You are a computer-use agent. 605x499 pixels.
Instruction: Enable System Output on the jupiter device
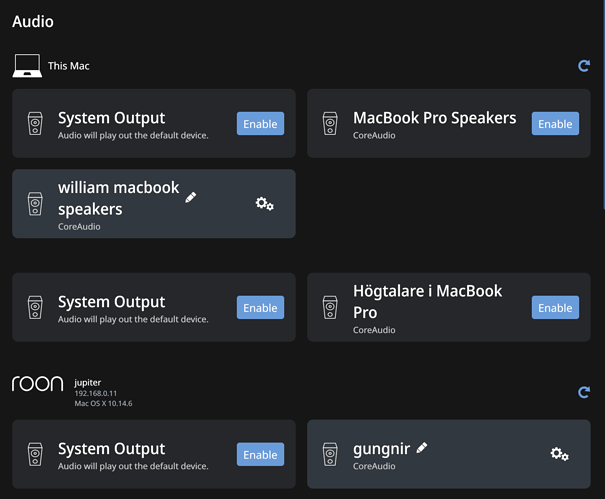tap(260, 454)
